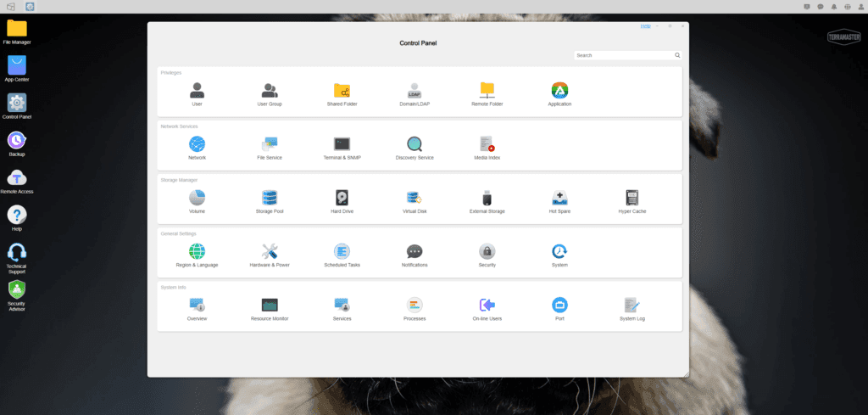Open Domain/LDAP configuration
This screenshot has height=415, width=868.
(415, 91)
